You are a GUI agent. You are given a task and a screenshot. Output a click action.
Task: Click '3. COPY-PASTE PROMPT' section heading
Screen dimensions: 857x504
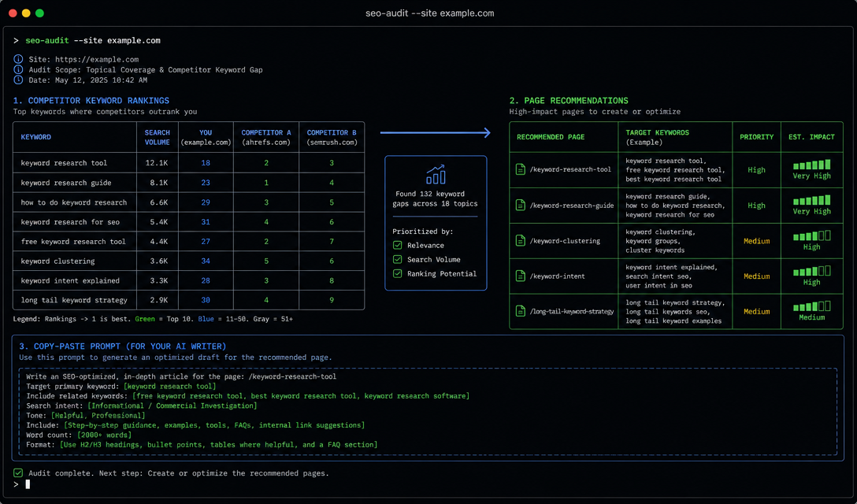pos(122,346)
